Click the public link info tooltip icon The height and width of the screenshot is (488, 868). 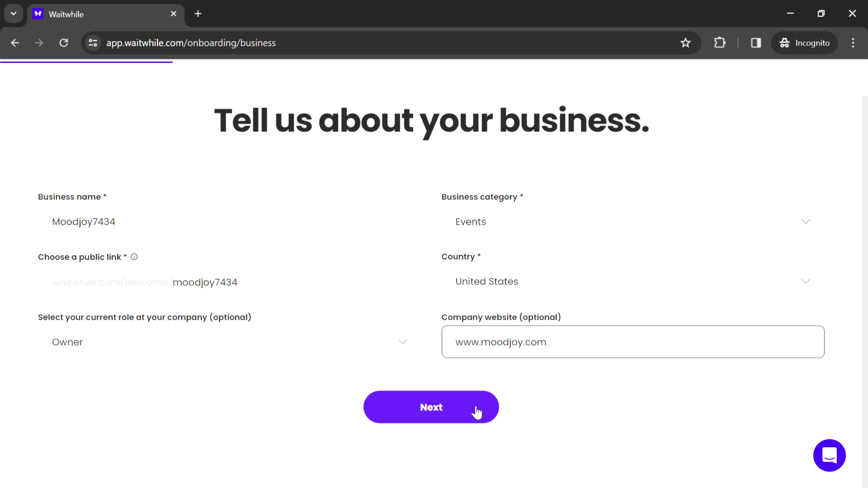pyautogui.click(x=134, y=257)
